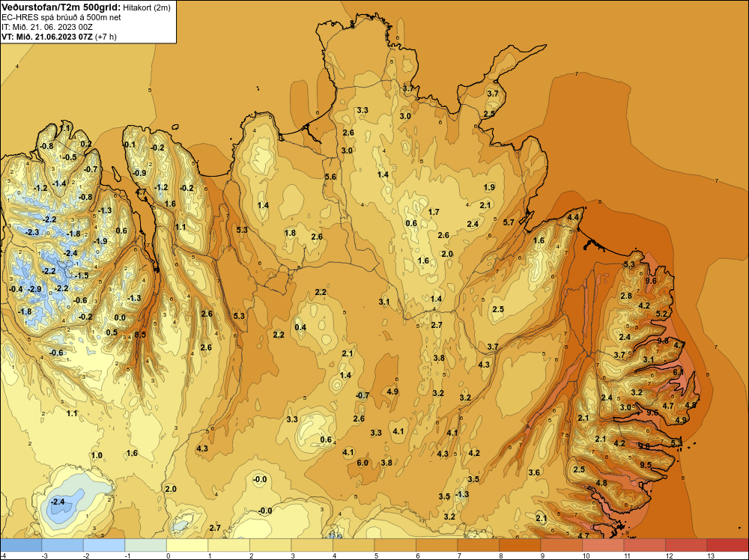
Task: Click the '4.4' value on the peninsula tip
Action: pyautogui.click(x=573, y=217)
